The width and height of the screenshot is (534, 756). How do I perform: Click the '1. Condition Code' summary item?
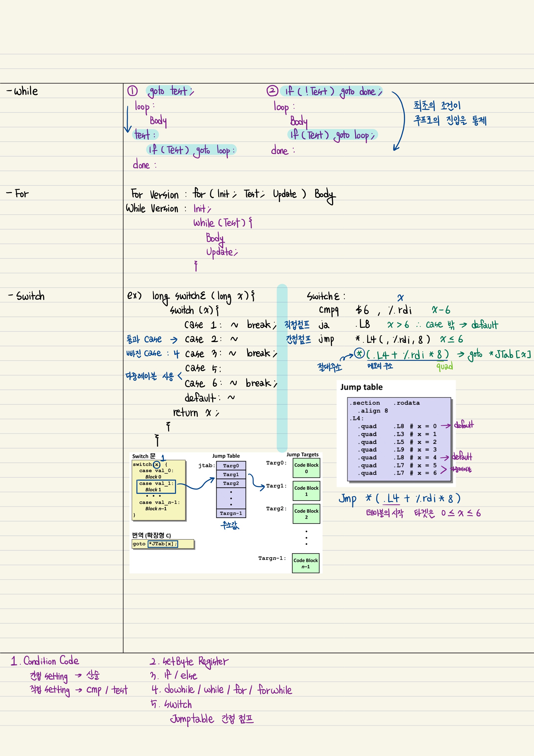click(45, 661)
